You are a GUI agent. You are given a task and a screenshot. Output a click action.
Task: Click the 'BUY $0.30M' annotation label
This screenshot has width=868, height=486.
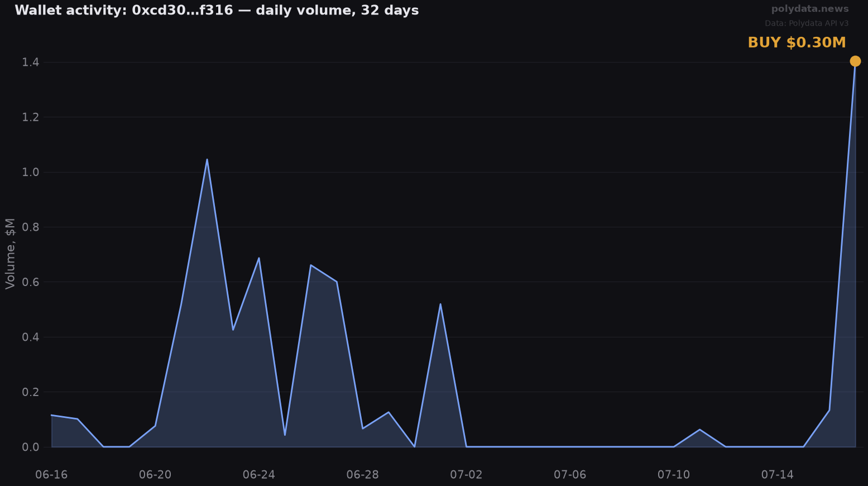click(x=797, y=42)
